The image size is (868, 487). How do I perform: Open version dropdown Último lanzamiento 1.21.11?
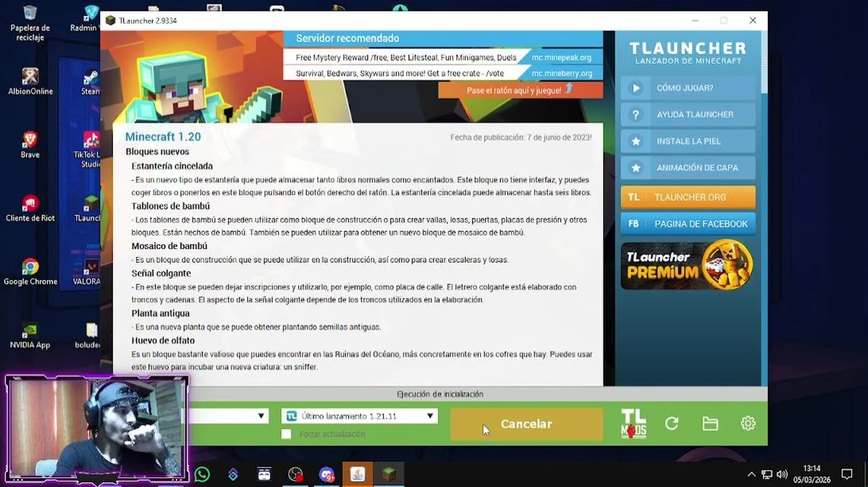360,416
